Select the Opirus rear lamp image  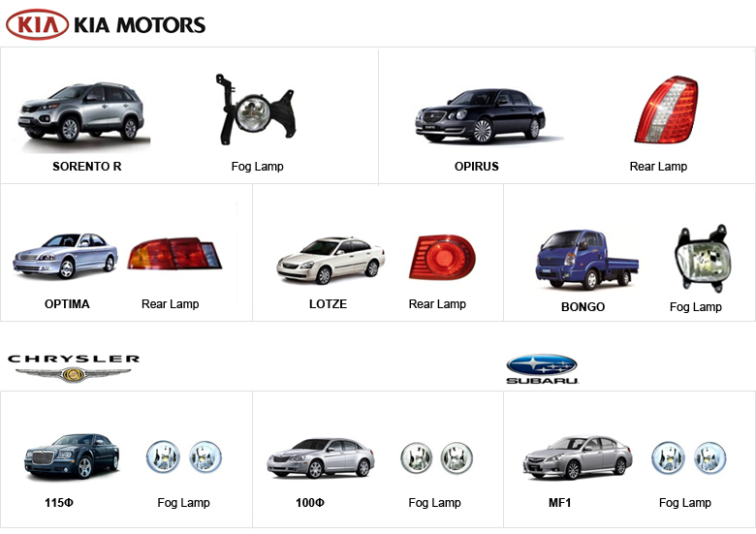click(x=666, y=110)
